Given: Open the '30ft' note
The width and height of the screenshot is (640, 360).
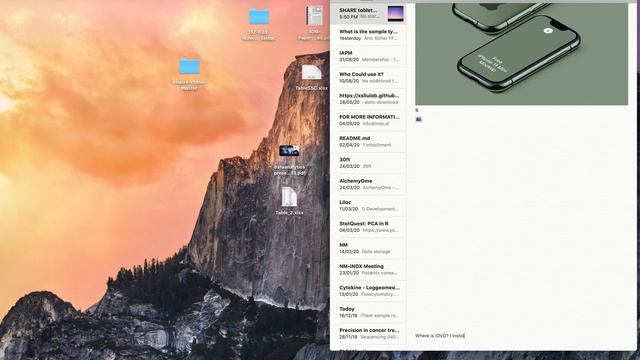Looking at the screenshot, I should click(368, 162).
